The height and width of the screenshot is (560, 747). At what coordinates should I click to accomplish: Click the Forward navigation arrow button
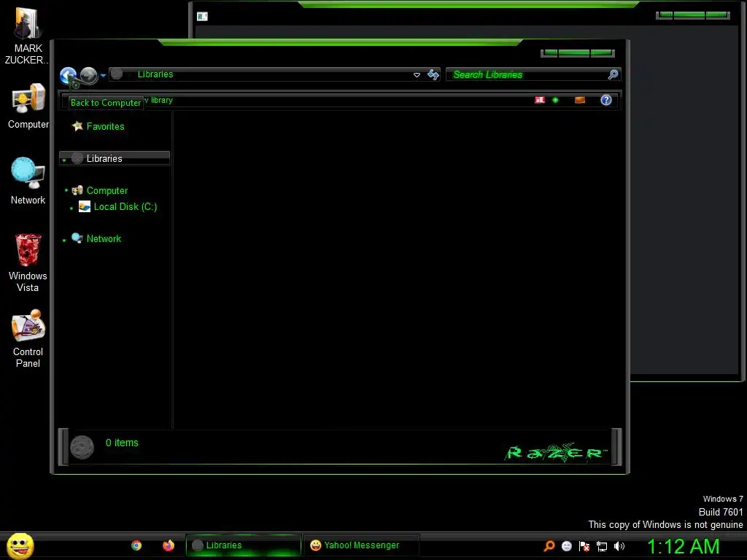click(x=88, y=75)
